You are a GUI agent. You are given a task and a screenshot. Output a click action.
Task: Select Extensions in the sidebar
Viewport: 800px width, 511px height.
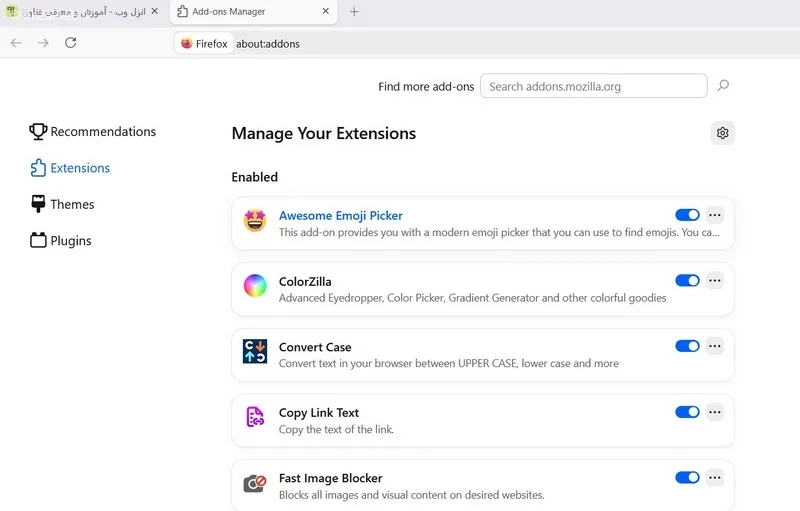click(70, 168)
